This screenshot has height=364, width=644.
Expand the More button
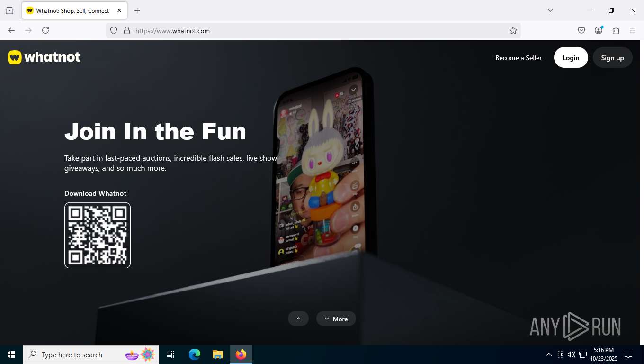tap(336, 318)
